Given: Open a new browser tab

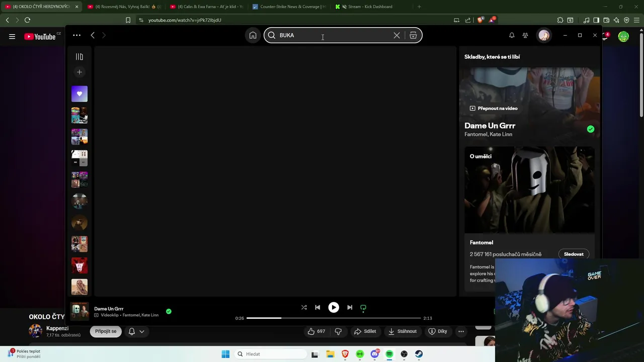Looking at the screenshot, I should click(x=419, y=7).
